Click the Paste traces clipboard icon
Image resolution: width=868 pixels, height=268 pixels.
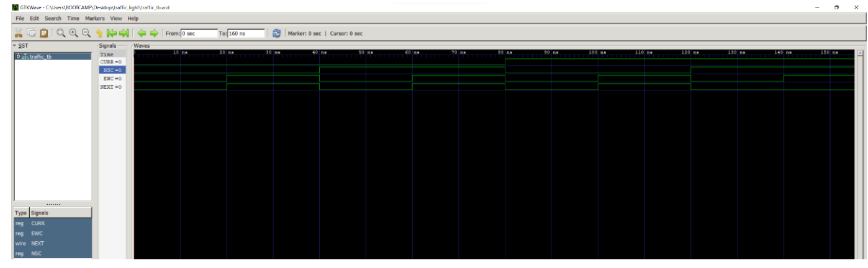click(44, 33)
